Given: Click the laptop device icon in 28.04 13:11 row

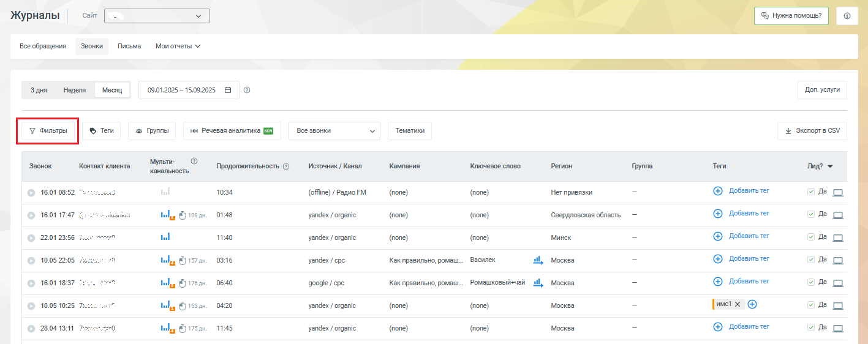Looking at the screenshot, I should tap(839, 329).
